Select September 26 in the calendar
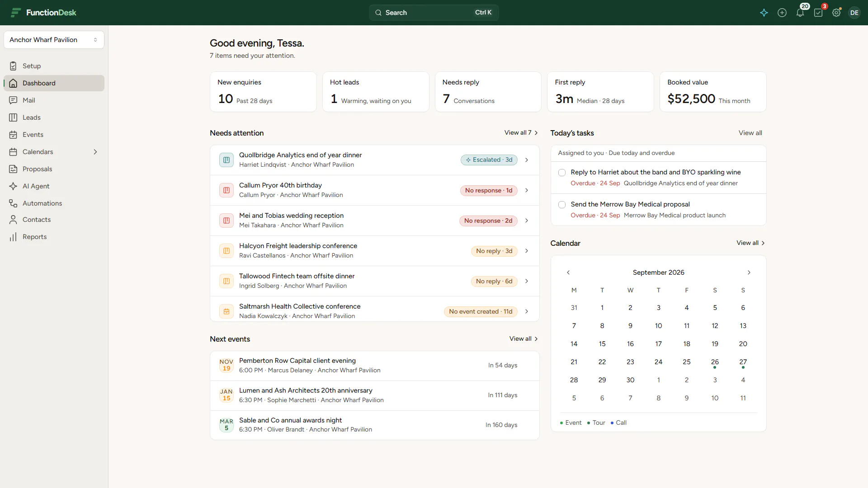 (715, 362)
